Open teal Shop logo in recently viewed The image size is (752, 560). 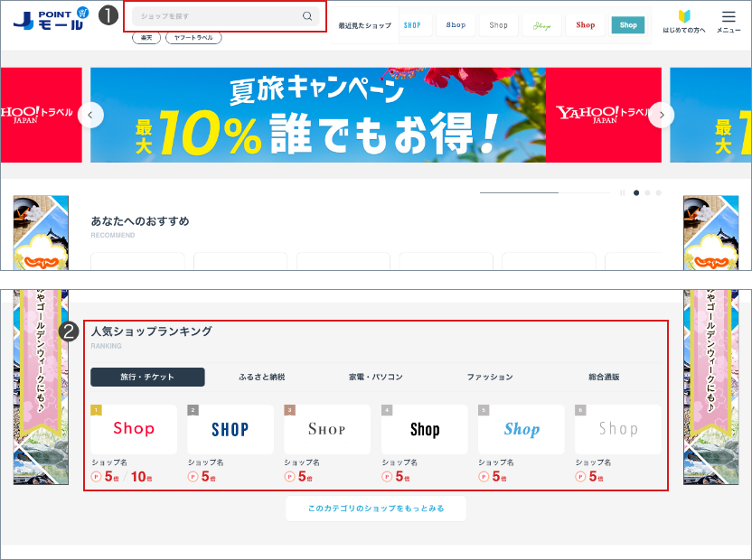(628, 25)
